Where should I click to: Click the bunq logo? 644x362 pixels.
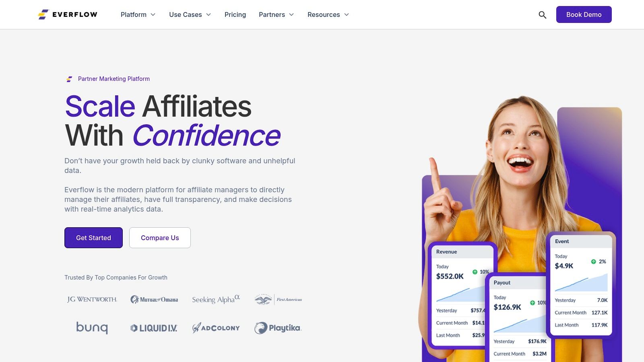[x=92, y=328]
